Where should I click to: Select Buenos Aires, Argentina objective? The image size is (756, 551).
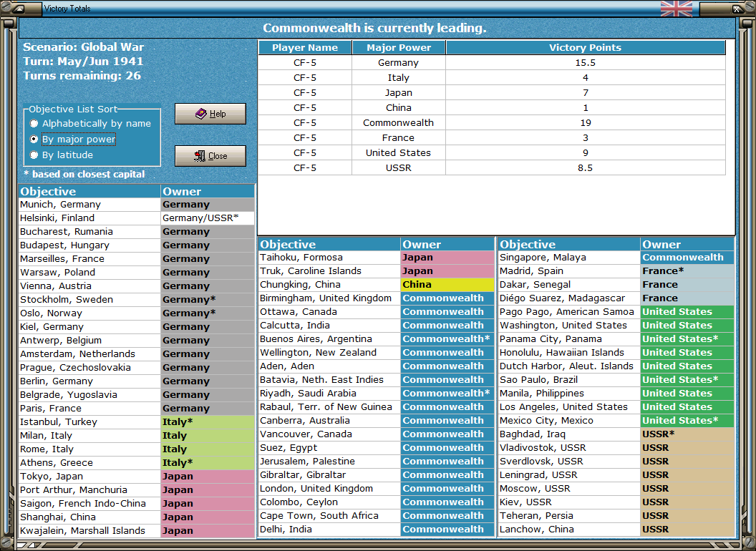pyautogui.click(x=329, y=339)
